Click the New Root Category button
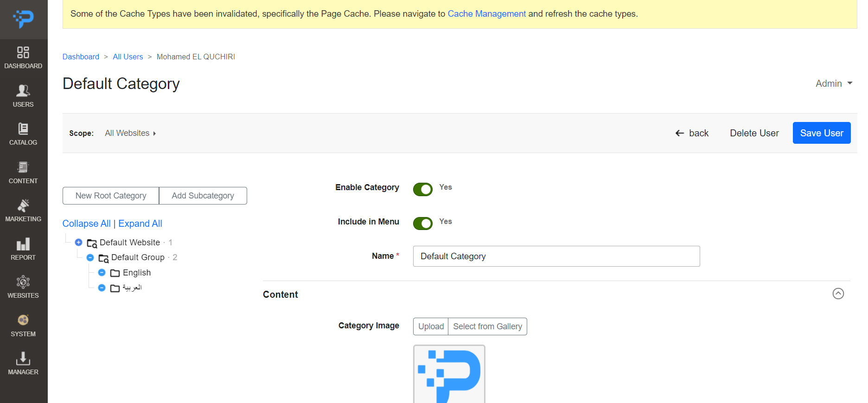Screen dimensions: 868x403 coord(111,196)
